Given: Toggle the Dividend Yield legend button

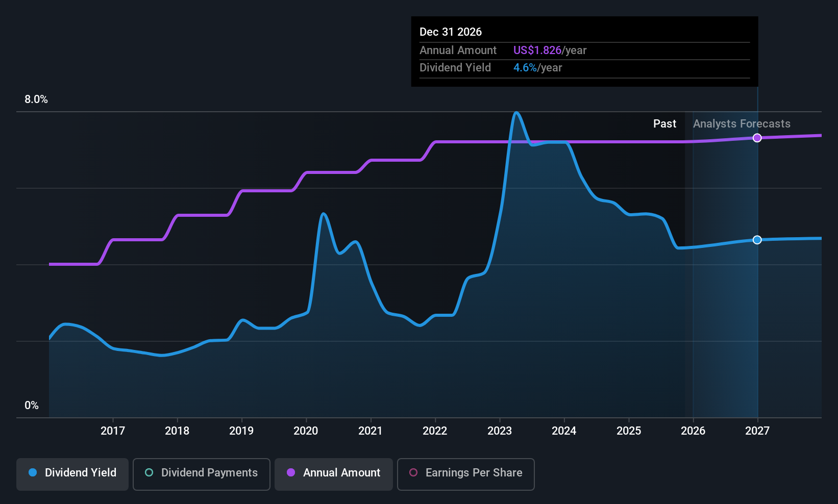Looking at the screenshot, I should coord(72,474).
